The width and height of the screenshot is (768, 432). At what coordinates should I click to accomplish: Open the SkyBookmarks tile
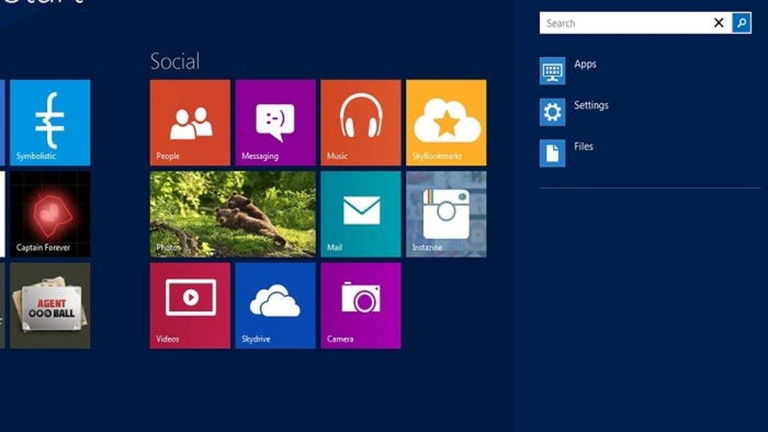tap(446, 122)
